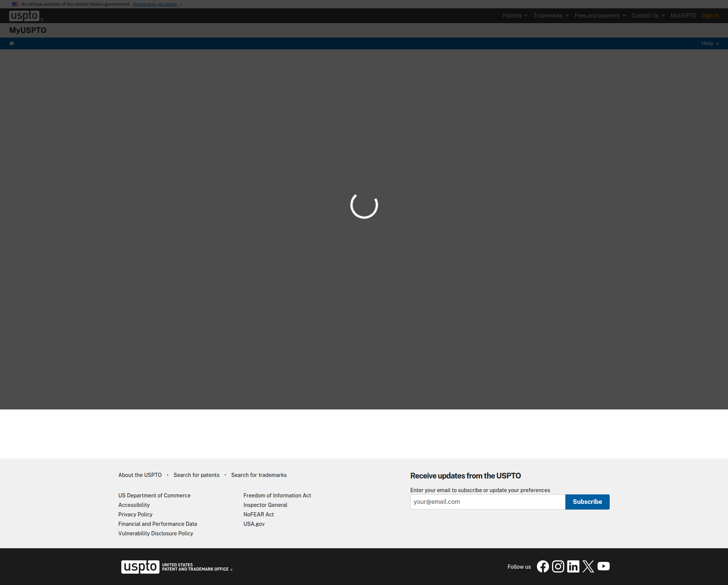
Task: Click Sign in link
Action: 710,16
